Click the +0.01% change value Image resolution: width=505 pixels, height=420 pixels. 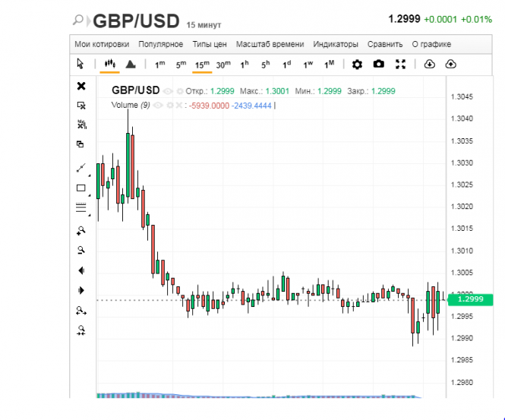[476, 19]
